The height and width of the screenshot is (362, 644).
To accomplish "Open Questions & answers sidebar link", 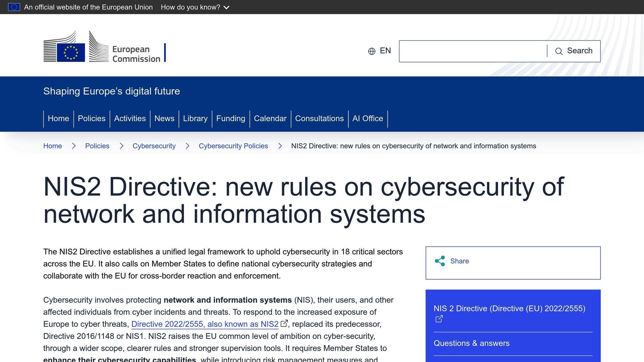I will (x=471, y=343).
